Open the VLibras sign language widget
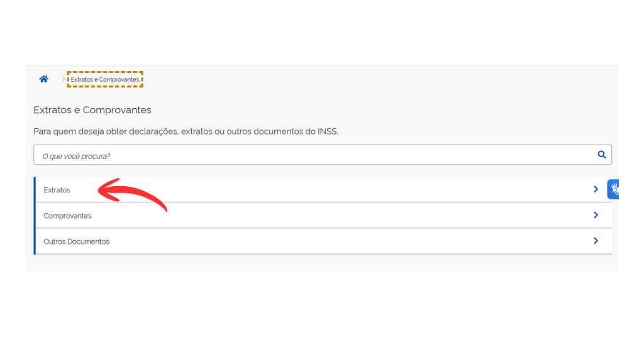This screenshot has width=644, height=337. click(614, 189)
